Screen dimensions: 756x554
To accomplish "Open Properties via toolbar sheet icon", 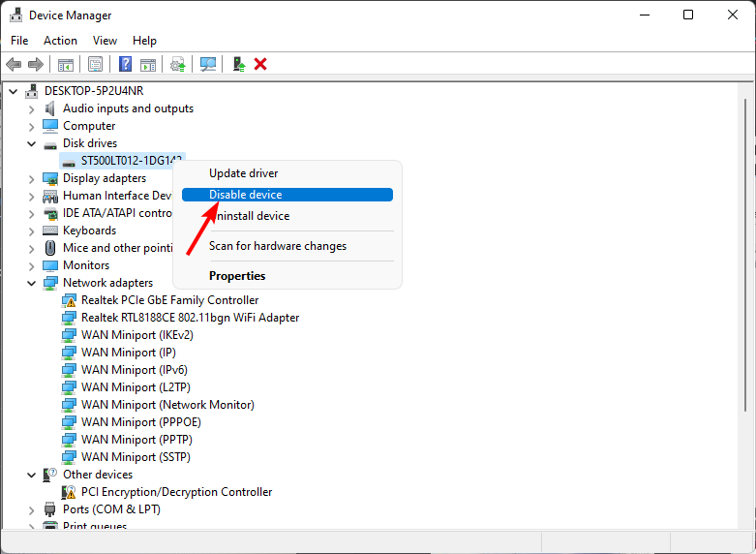I will pyautogui.click(x=95, y=64).
